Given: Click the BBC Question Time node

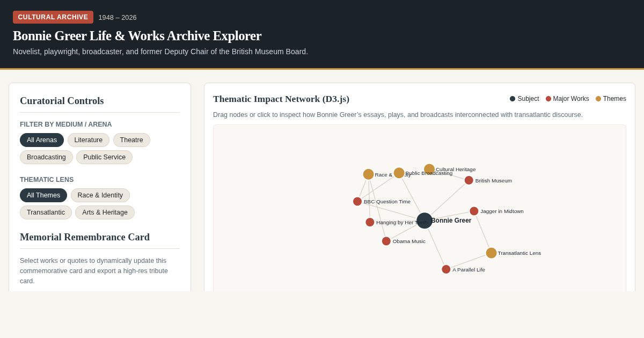Looking at the screenshot, I should [x=357, y=201].
